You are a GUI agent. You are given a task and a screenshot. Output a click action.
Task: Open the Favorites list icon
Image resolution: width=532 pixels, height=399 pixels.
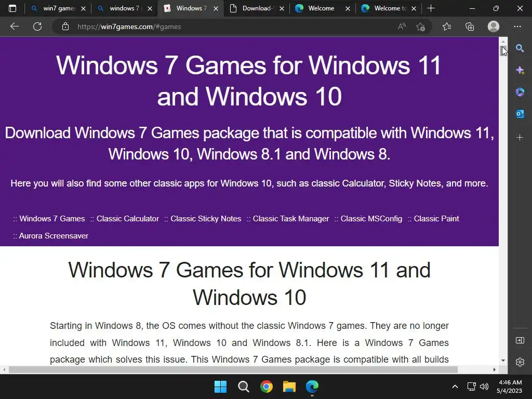[447, 26]
